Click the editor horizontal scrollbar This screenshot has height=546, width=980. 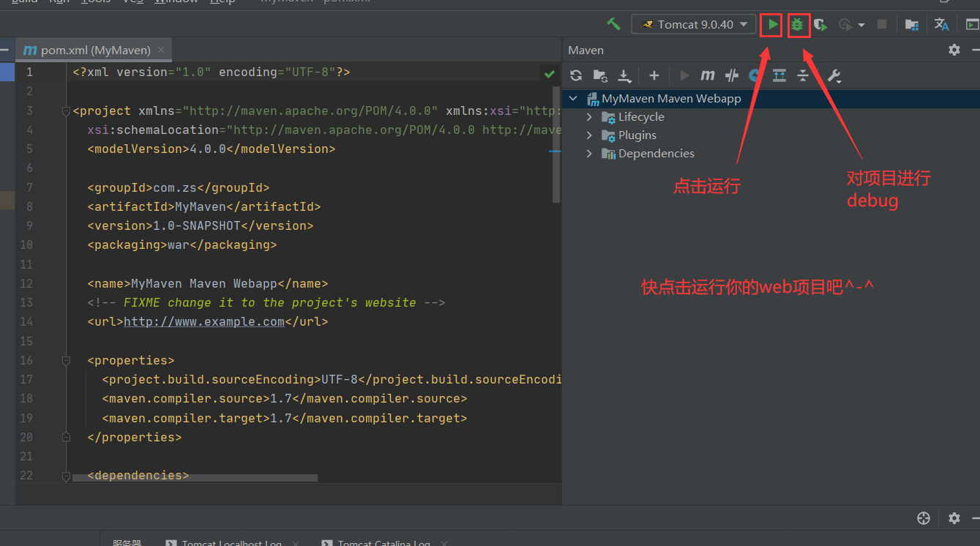click(x=195, y=478)
